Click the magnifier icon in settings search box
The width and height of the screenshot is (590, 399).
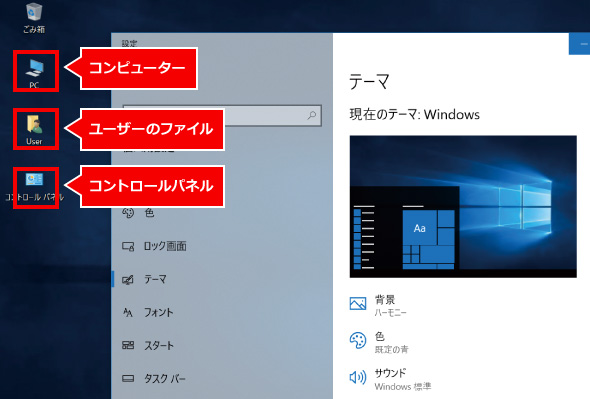[x=312, y=115]
